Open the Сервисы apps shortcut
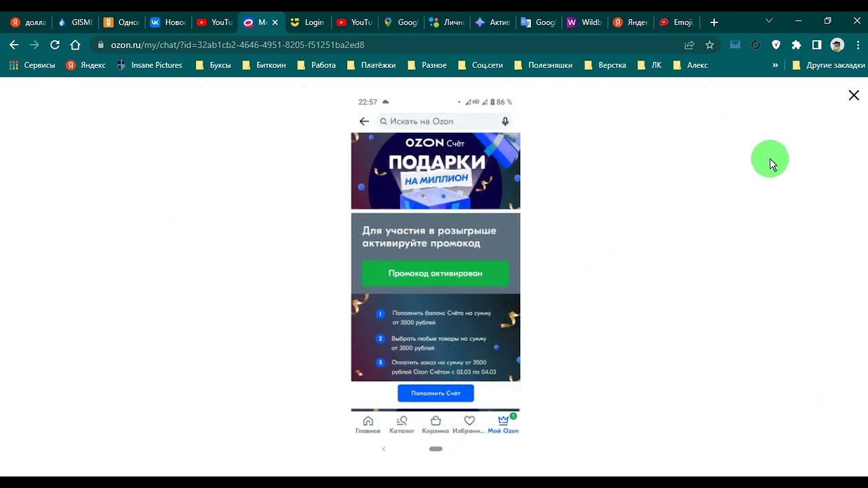Viewport: 868px width, 488px height. 33,65
